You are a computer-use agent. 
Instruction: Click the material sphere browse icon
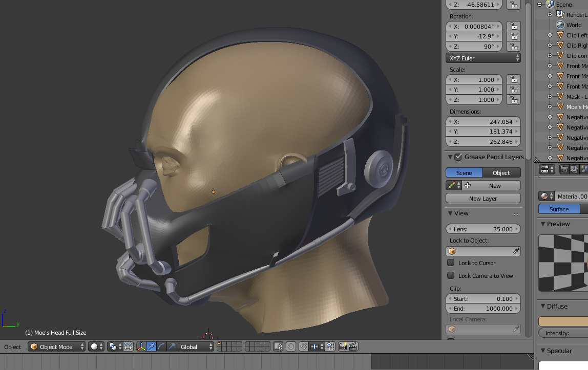546,196
